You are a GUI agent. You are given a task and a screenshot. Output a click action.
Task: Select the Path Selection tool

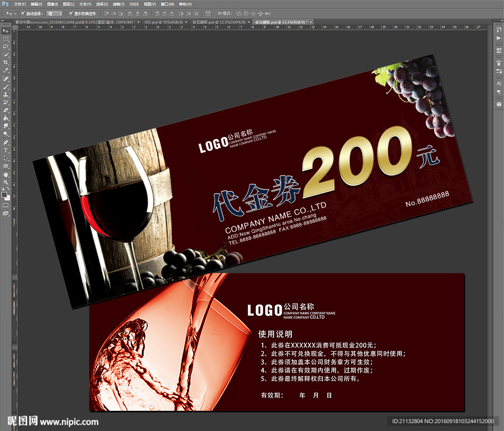point(6,158)
